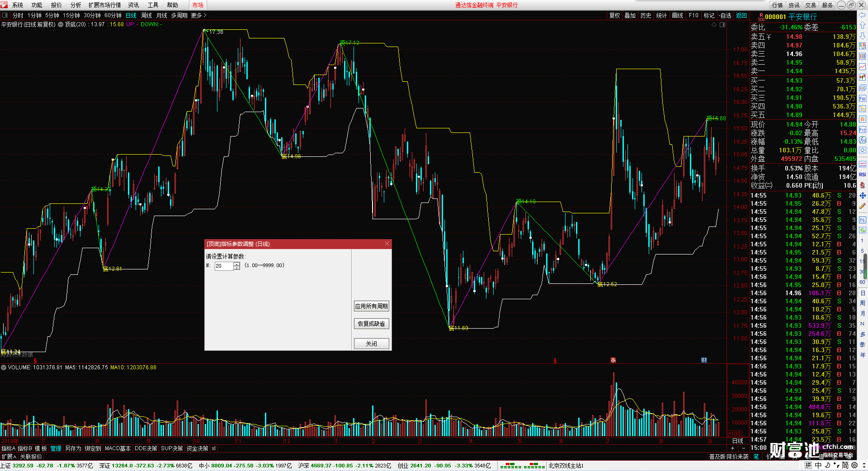The width and height of the screenshot is (868, 471).
Task: Click the F5 icon in right sidebar
Action: tap(863, 219)
